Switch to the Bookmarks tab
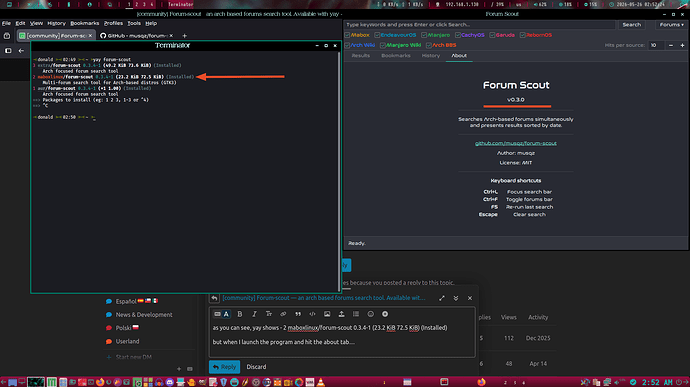690x387 pixels. point(396,55)
